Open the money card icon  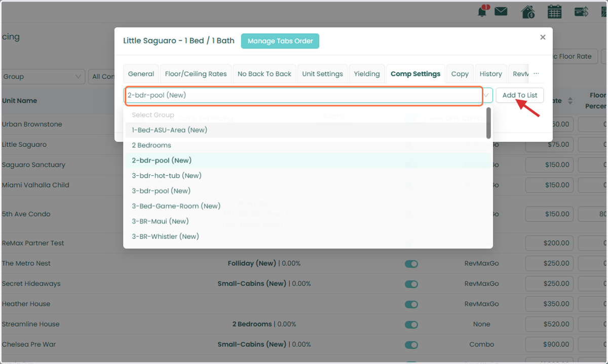pos(581,11)
